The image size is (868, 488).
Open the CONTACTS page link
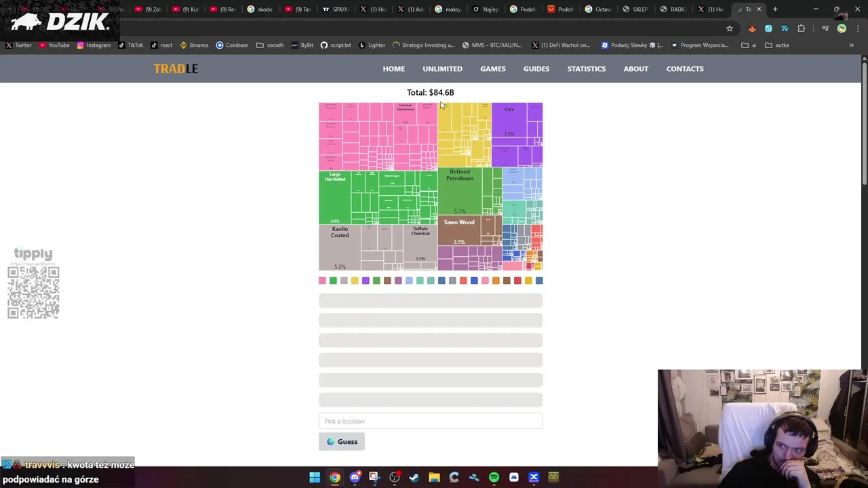tap(685, 68)
